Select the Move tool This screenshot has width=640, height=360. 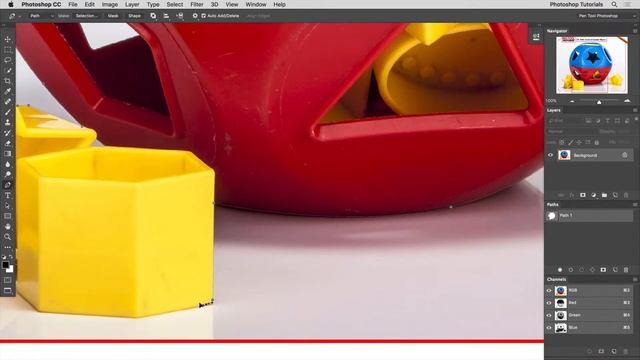pos(7,39)
